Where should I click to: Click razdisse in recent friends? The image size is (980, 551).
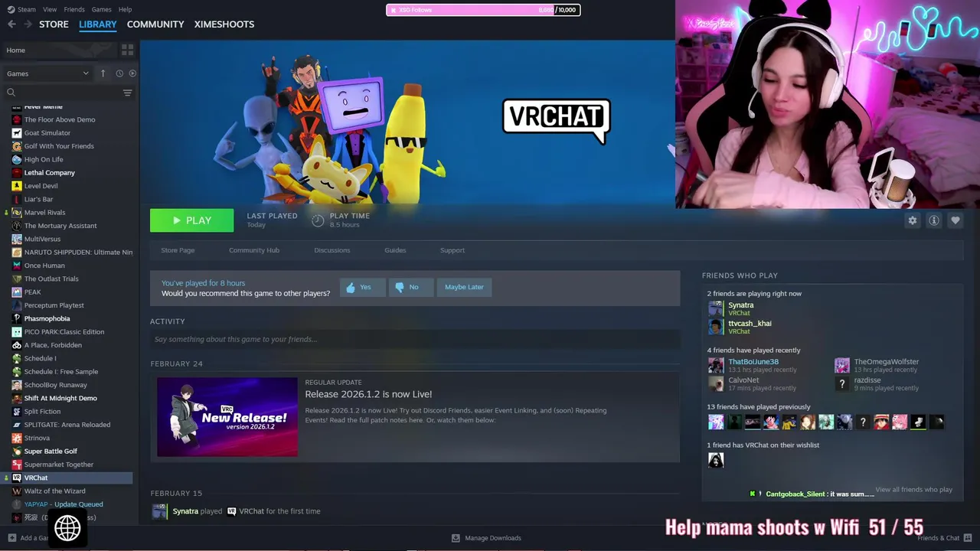tap(867, 380)
